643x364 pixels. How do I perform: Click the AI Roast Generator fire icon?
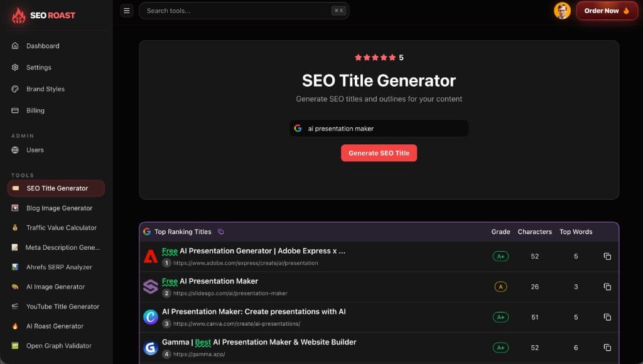(15, 326)
